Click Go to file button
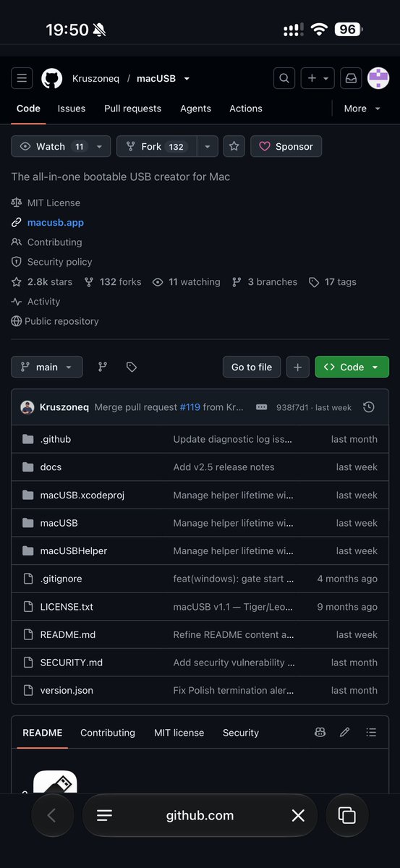 tap(252, 367)
